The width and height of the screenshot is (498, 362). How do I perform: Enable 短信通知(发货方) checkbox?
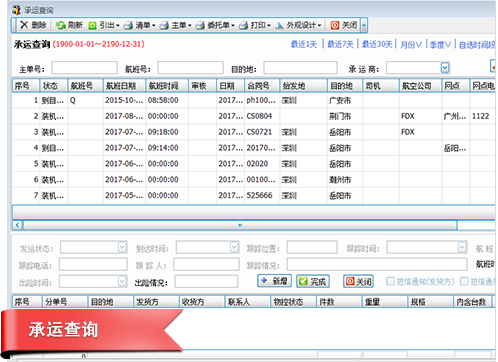390,281
